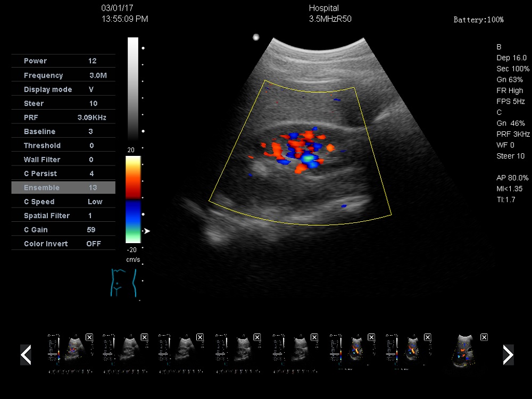The height and width of the screenshot is (399, 532).
Task: Open the Display mode V option
Action: tap(63, 89)
